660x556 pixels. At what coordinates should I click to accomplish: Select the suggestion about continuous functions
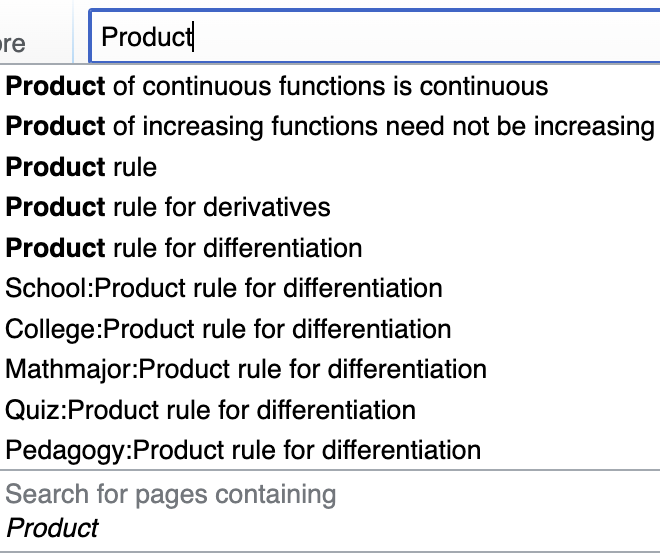pyautogui.click(x=277, y=86)
